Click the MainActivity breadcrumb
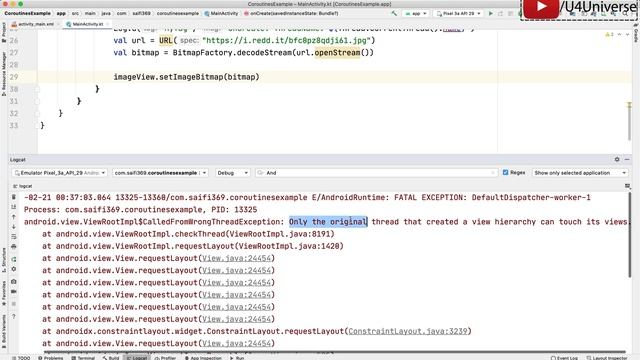Viewport: 640px width, 360px height. (x=221, y=13)
